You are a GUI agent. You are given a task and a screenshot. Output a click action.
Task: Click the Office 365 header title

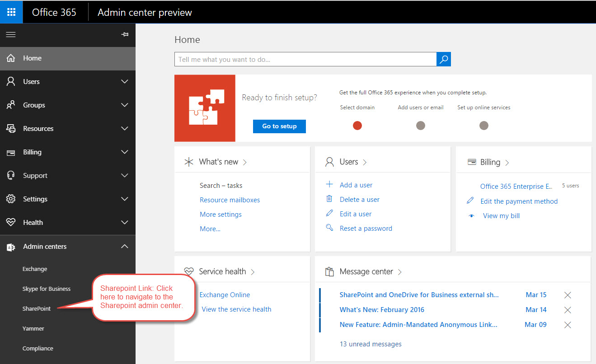[54, 12]
